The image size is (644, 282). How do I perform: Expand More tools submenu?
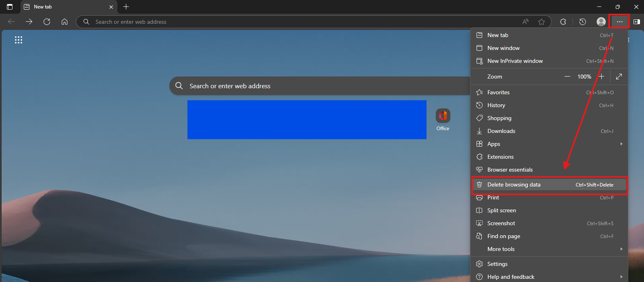coord(549,249)
